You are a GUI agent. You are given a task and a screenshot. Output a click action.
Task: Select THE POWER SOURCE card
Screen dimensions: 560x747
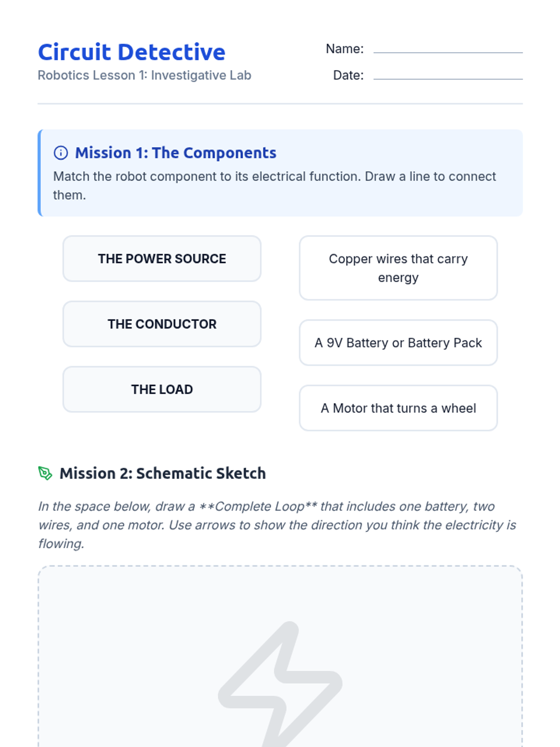(x=162, y=259)
